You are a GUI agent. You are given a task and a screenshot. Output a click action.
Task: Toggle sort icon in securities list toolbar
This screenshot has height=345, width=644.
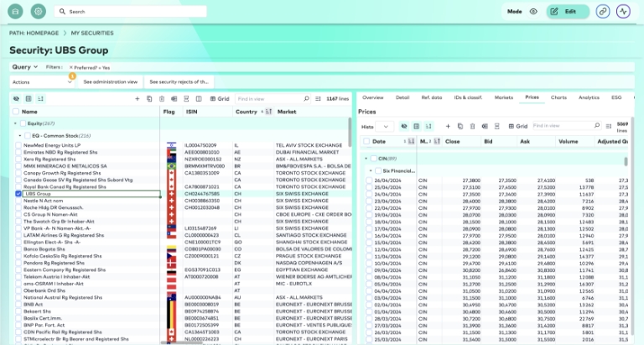[40, 99]
